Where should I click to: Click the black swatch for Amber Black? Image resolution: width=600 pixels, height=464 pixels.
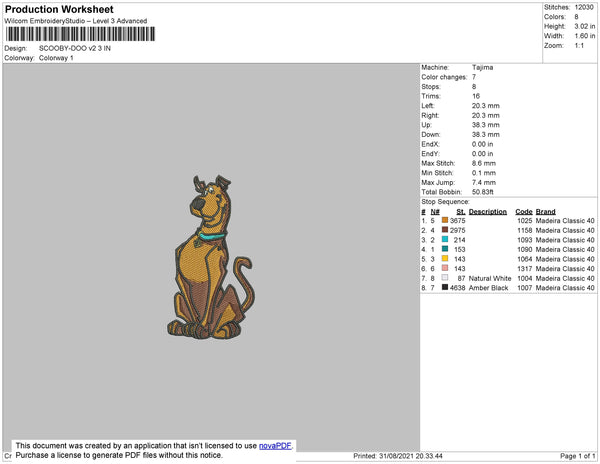coord(445,287)
